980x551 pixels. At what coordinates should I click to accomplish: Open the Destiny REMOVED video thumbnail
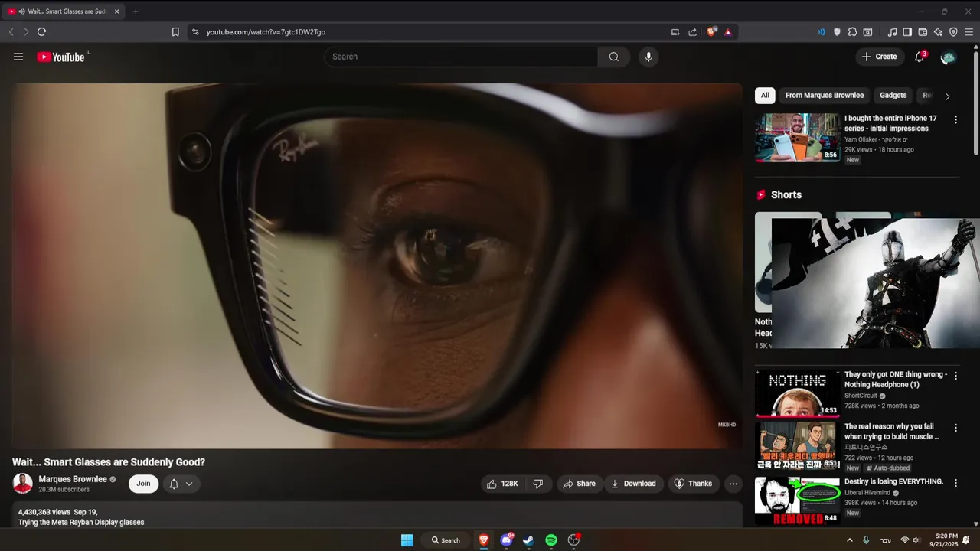[x=797, y=500]
